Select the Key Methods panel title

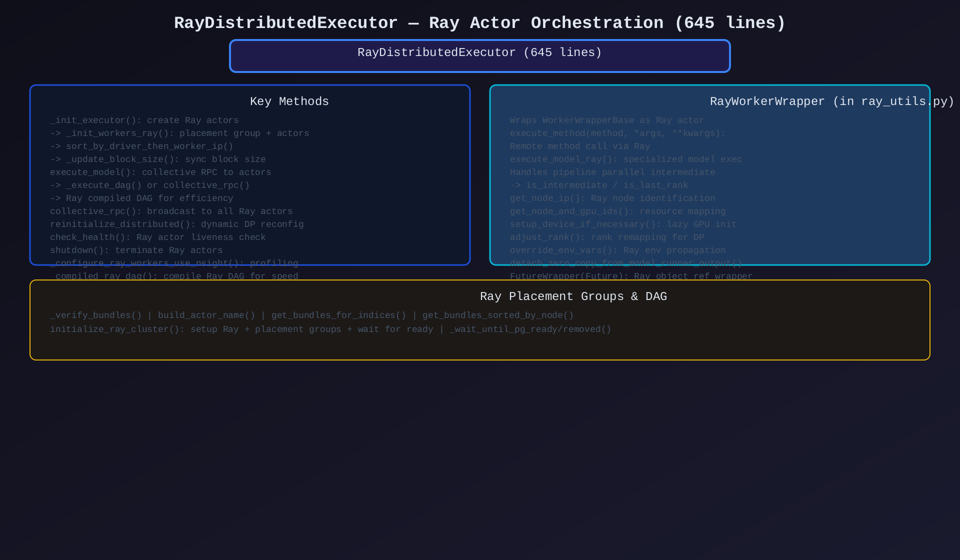(x=289, y=101)
